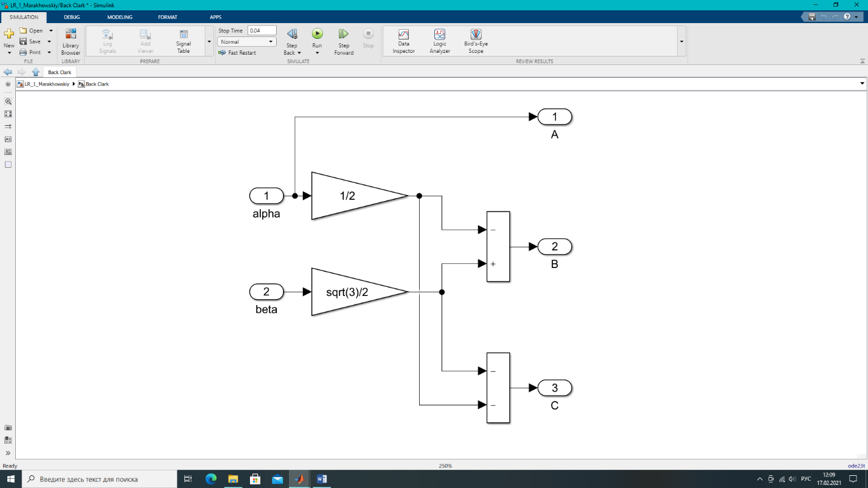868x488 pixels.
Task: Toggle sample time display arrows icon
Action: (8, 126)
